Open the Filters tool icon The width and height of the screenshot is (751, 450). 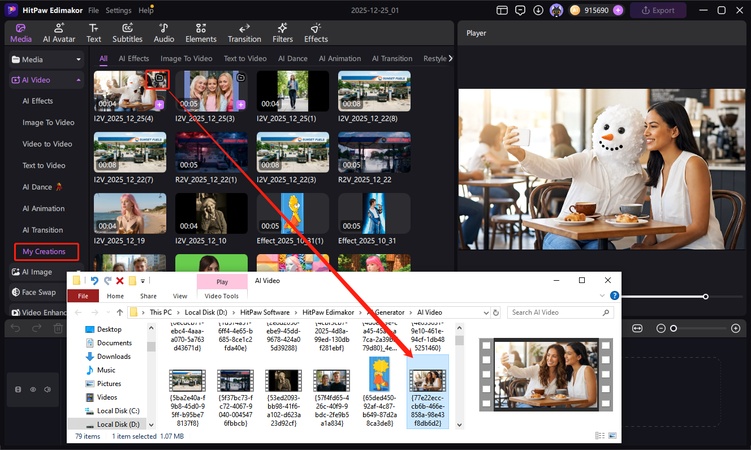[282, 33]
